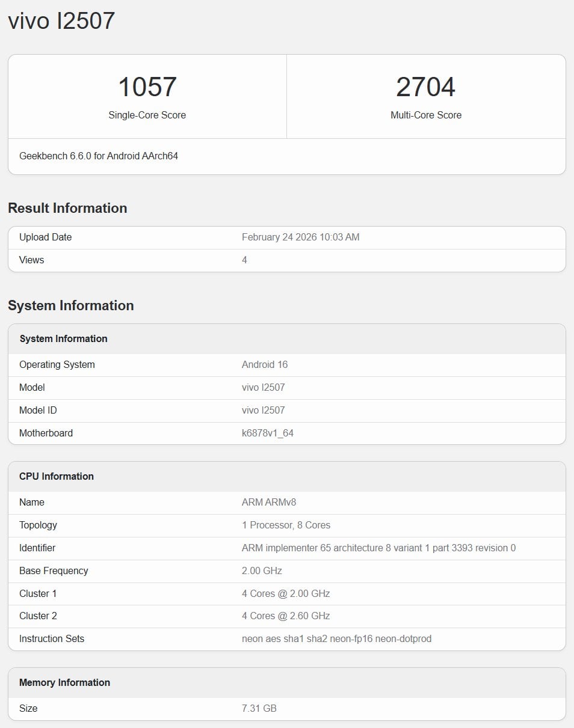This screenshot has width=574, height=728.
Task: Click the vivo I2507 page title
Action: [x=60, y=20]
